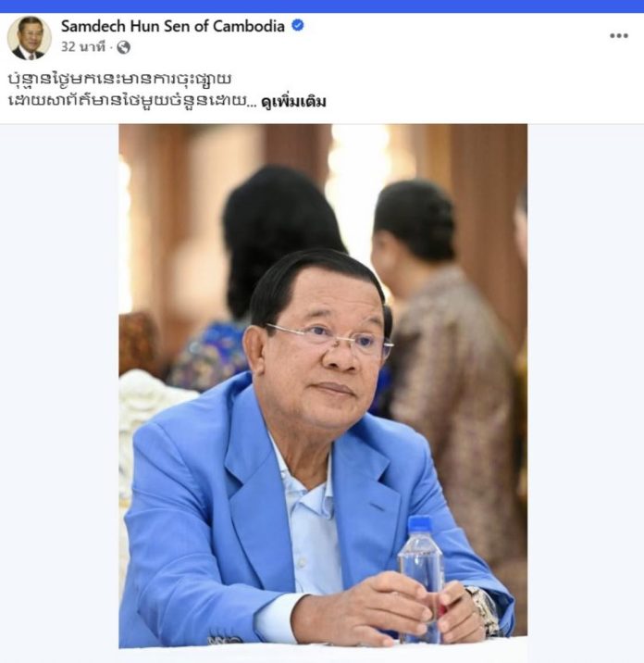Open the page's profile picture avatar
Viewport: 644px width, 663px height.
30,37
